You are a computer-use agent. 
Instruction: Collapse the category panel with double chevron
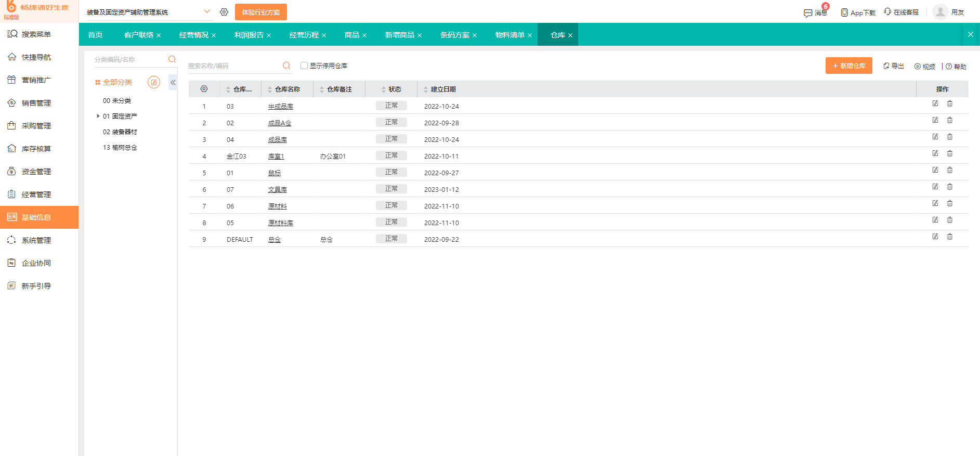point(173,82)
